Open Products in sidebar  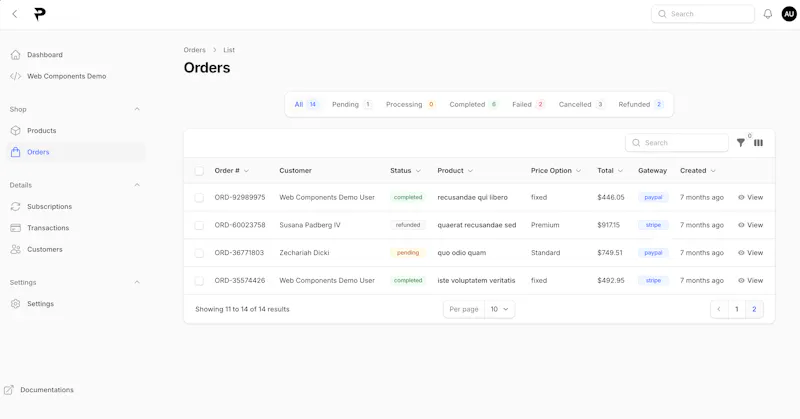[x=42, y=131]
